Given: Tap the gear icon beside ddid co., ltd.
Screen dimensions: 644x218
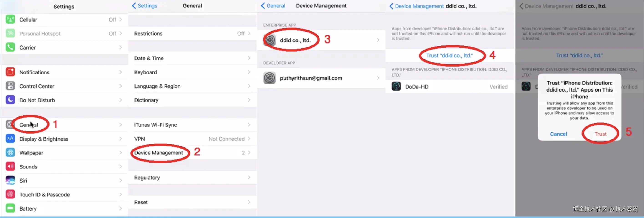Looking at the screenshot, I should point(269,40).
